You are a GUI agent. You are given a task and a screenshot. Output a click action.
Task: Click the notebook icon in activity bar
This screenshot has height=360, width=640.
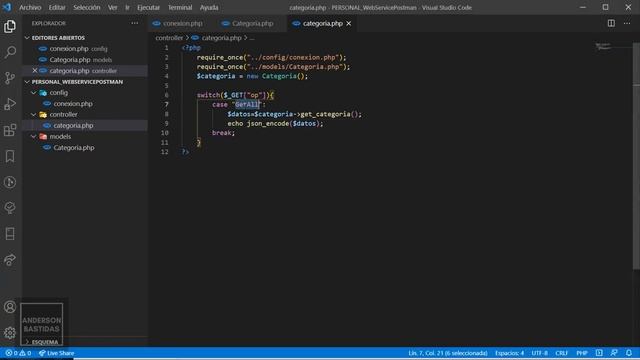coord(10,234)
